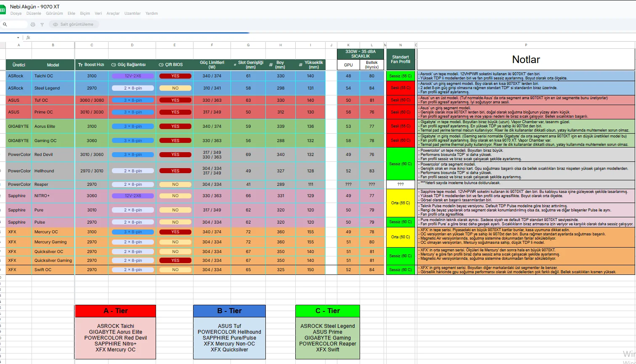Select the Hellhound model cell
The width and height of the screenshot is (636, 364).
(53, 171)
